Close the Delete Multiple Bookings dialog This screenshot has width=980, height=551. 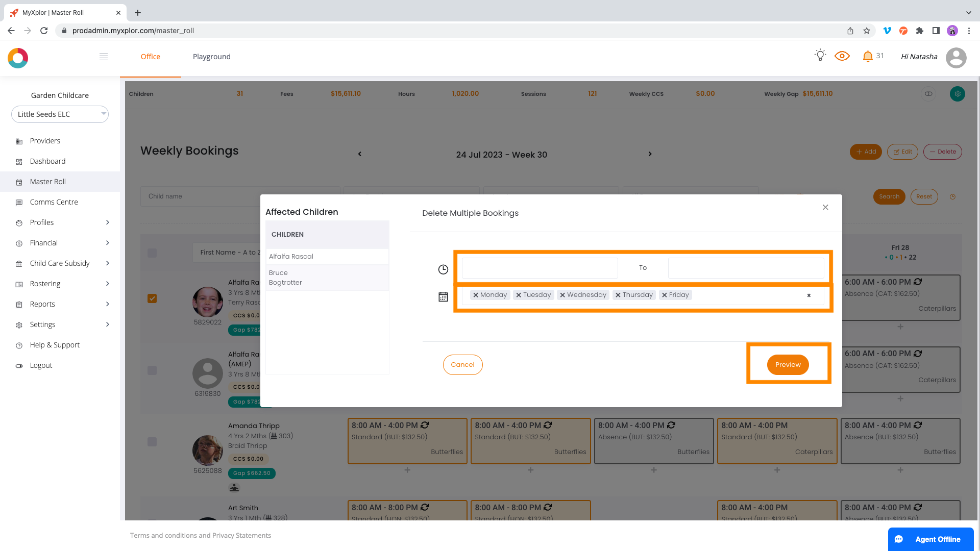click(825, 207)
